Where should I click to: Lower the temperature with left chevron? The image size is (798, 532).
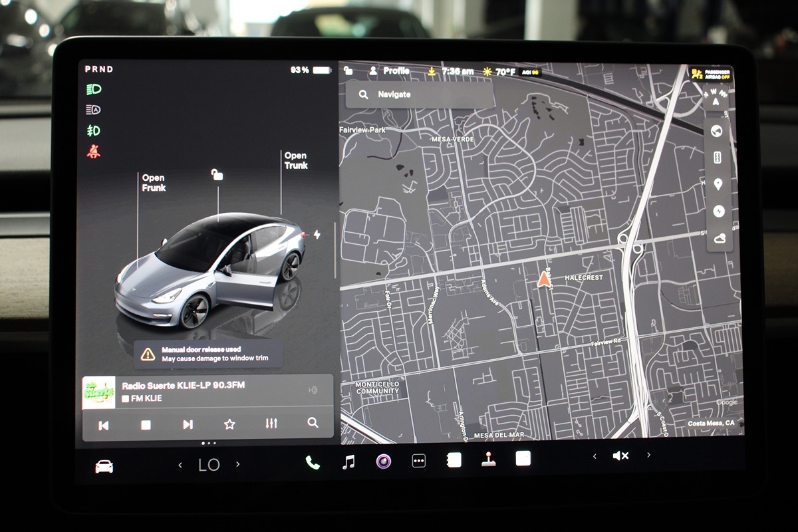[180, 465]
